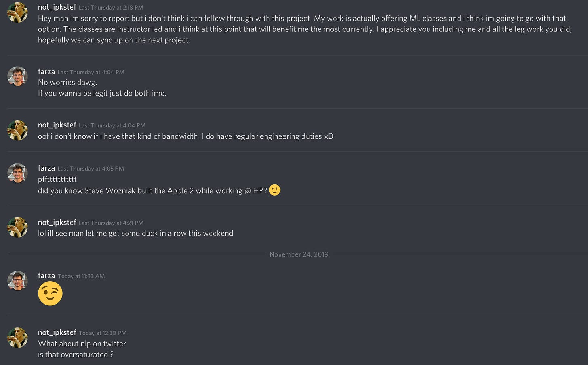The image size is (588, 365).
Task: Click not_ipkstef's avatar on the 12:30 PM message
Action: [x=18, y=337]
